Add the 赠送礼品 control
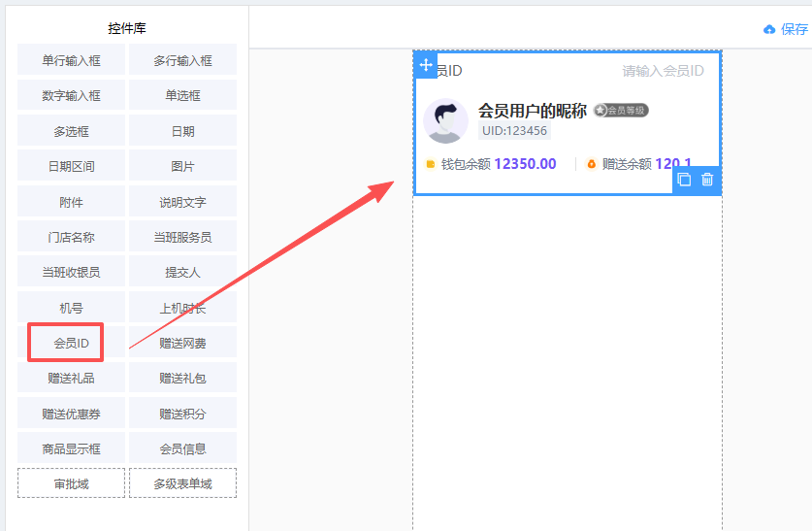The width and height of the screenshot is (812, 531). coord(72,379)
